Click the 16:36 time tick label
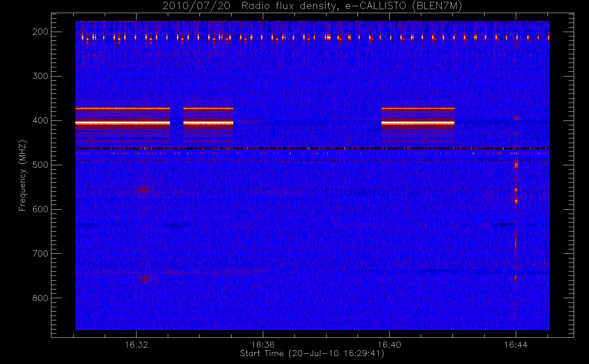The image size is (589, 364). tap(263, 345)
